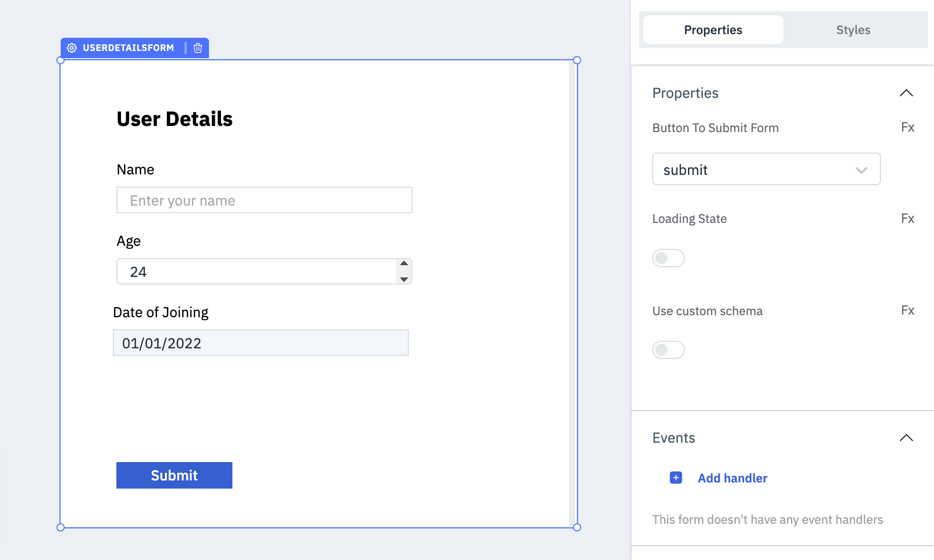This screenshot has width=934, height=560.
Task: Toggle the Loading State switch
Action: point(668,258)
